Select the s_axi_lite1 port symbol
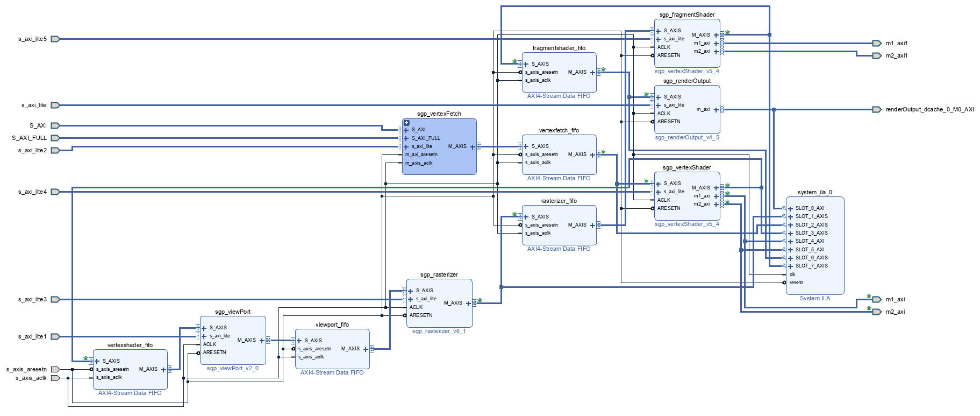The height and width of the screenshot is (416, 980). tap(55, 336)
